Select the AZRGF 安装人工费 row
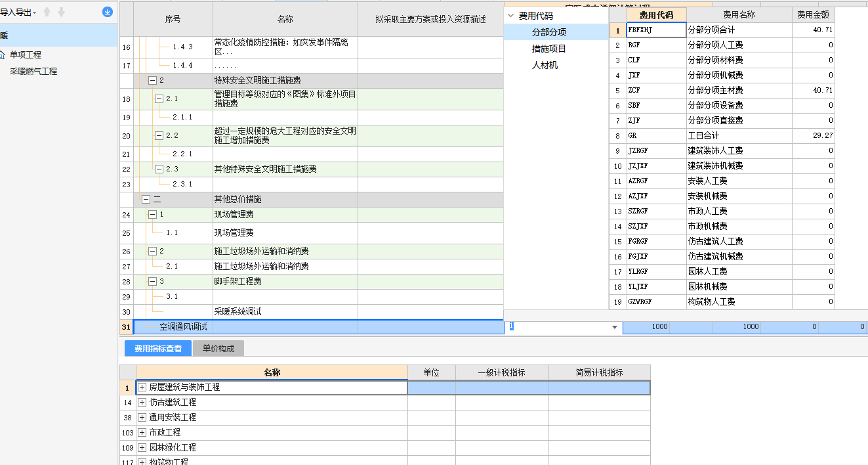Image resolution: width=868 pixels, height=465 pixels. (722, 181)
